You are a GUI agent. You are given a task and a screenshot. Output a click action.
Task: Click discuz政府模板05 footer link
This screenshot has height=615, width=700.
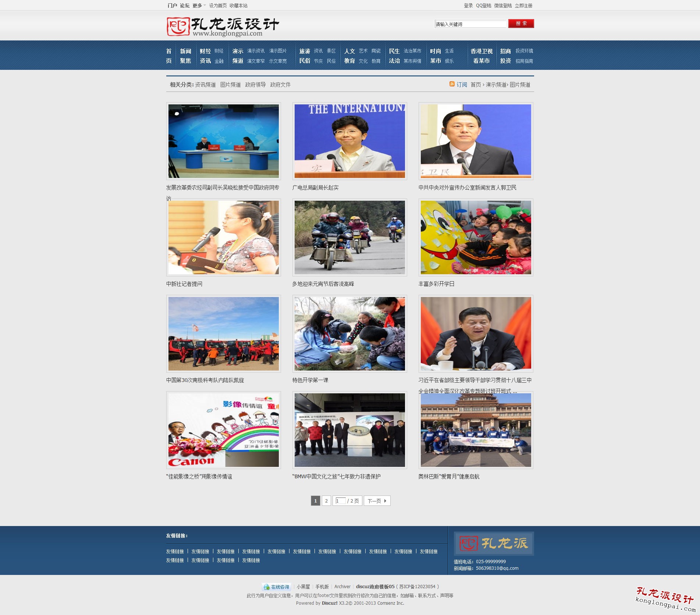click(375, 587)
